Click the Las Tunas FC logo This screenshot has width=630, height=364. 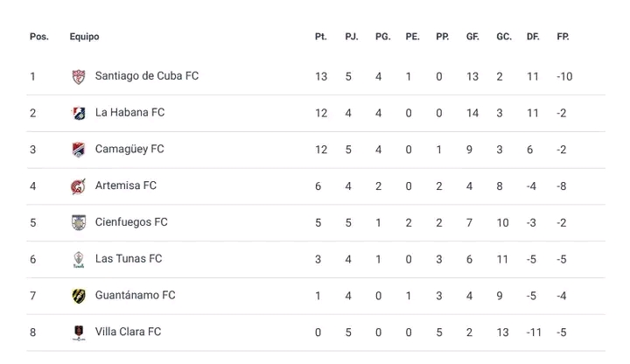(79, 259)
